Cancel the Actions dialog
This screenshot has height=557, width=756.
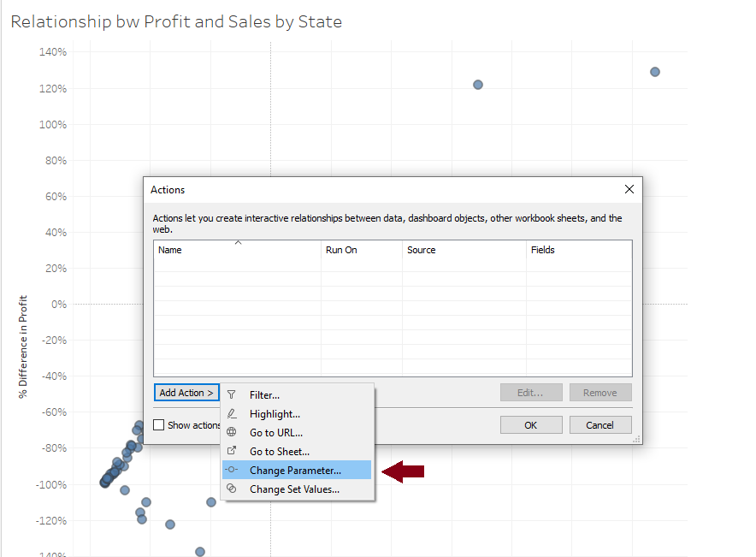click(x=599, y=425)
